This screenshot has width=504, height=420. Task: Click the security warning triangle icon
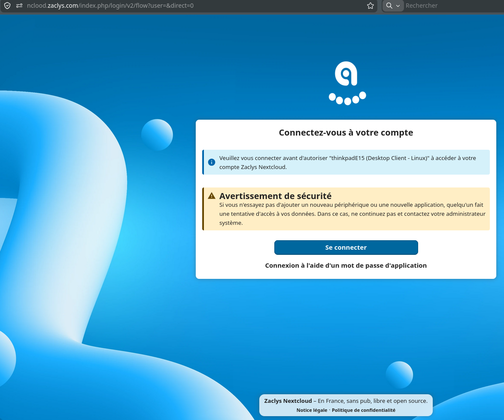coord(212,196)
